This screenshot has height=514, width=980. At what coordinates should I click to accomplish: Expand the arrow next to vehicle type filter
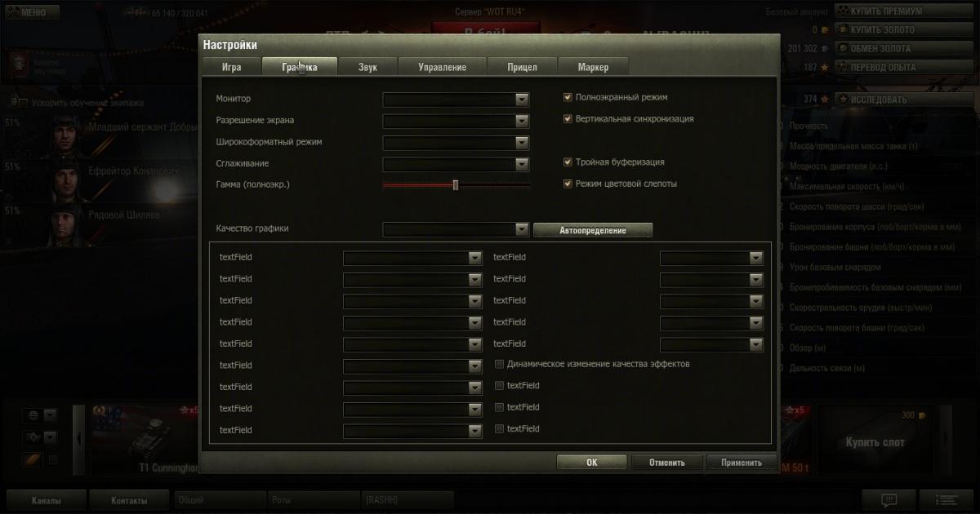click(51, 437)
